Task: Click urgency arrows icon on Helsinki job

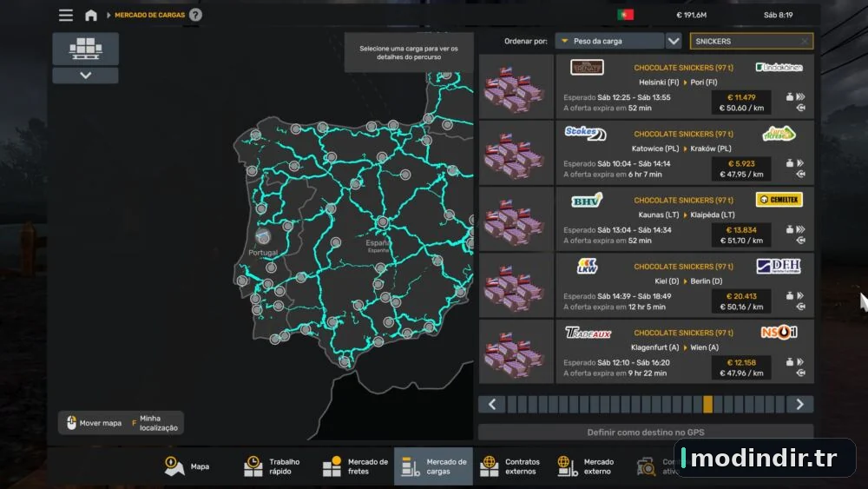Action: [800, 97]
